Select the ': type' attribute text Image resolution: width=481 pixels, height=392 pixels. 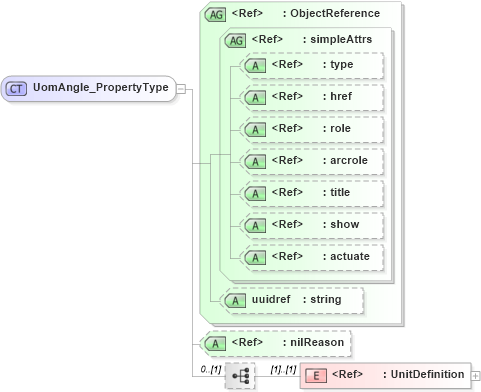pos(338,64)
